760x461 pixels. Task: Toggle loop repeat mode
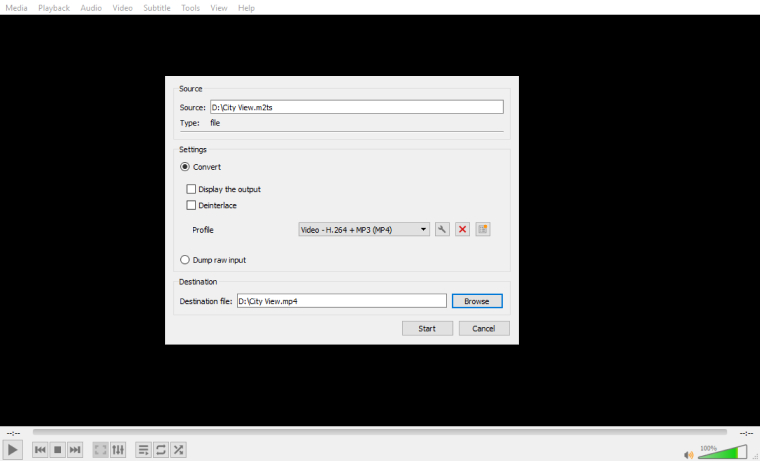click(161, 450)
